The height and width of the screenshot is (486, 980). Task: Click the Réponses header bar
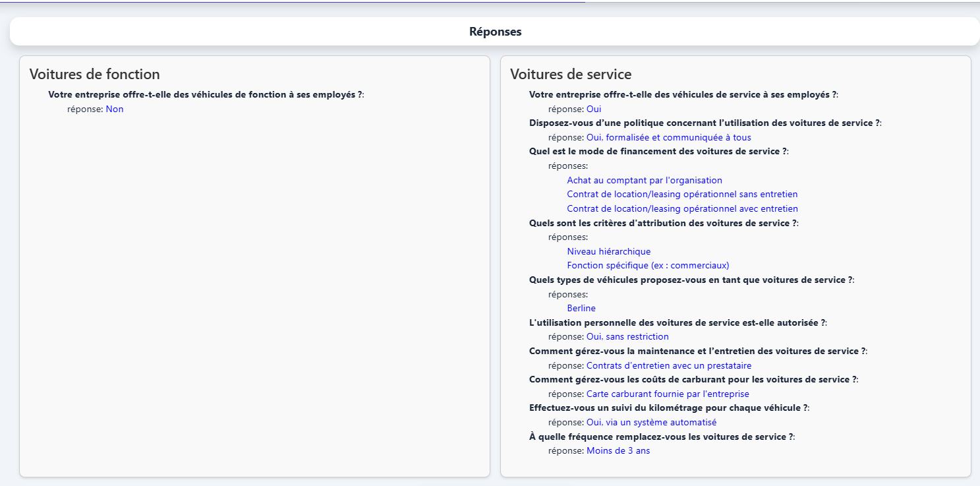click(x=495, y=32)
